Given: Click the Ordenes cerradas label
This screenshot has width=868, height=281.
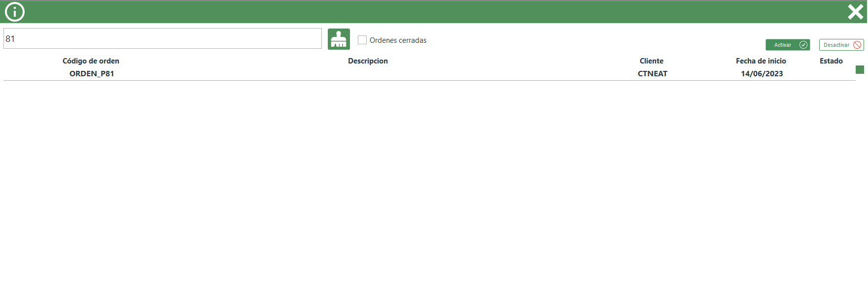Looking at the screenshot, I should 398,40.
